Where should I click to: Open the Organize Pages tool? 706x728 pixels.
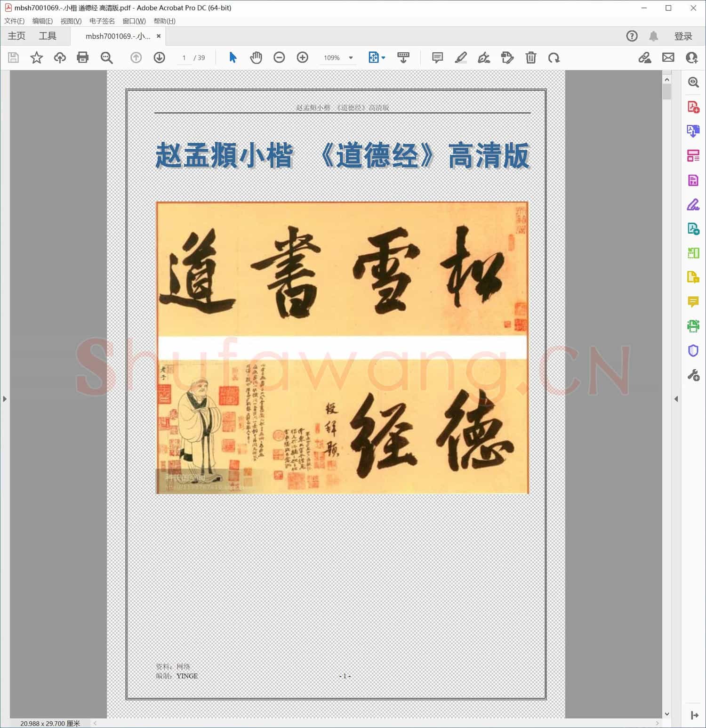693,156
